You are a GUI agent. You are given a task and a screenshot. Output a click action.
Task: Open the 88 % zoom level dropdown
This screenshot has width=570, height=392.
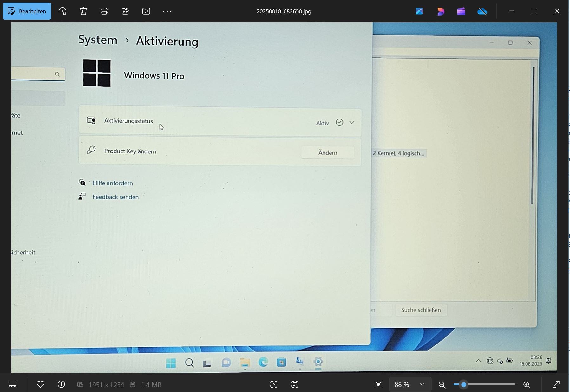409,384
